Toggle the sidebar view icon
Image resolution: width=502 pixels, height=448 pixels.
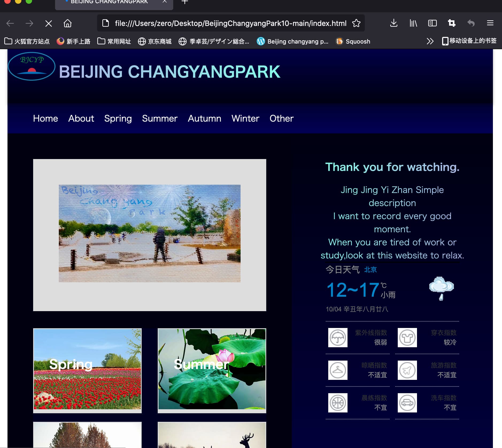click(432, 24)
